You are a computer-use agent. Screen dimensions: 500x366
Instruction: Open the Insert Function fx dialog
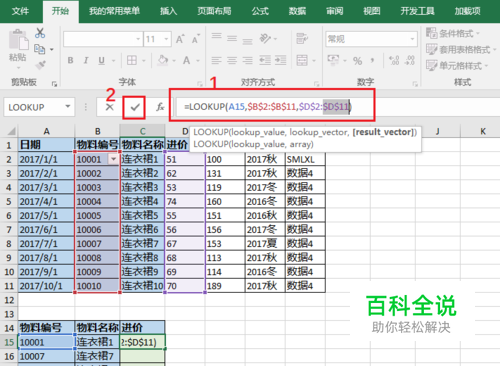160,107
